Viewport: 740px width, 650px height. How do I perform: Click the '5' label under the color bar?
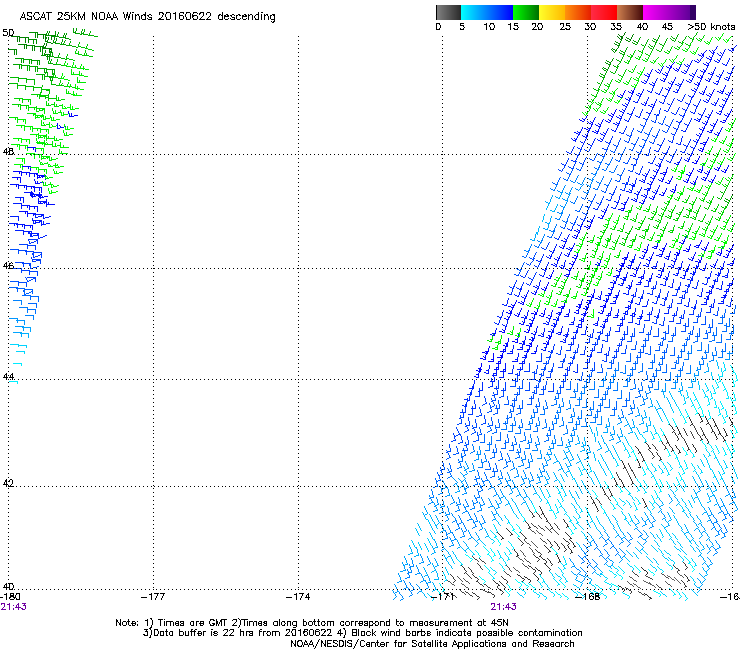[x=462, y=27]
